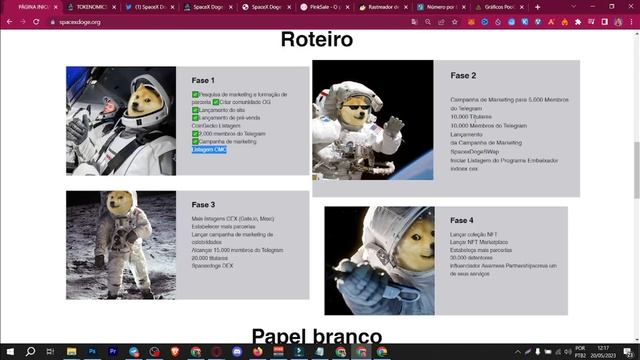640x360 pixels.
Task: Click the 'Papel branco' heading
Action: point(317,336)
